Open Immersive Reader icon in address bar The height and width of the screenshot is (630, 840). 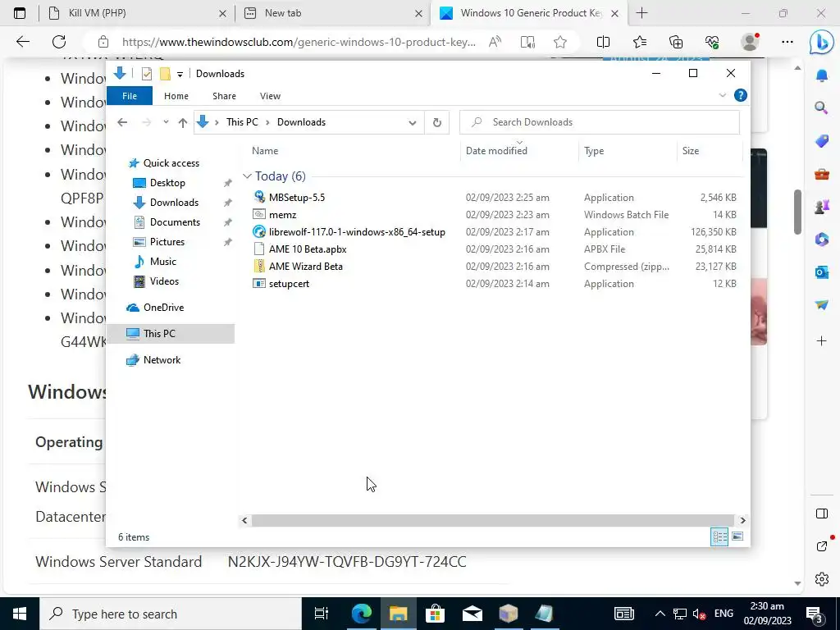tap(527, 42)
